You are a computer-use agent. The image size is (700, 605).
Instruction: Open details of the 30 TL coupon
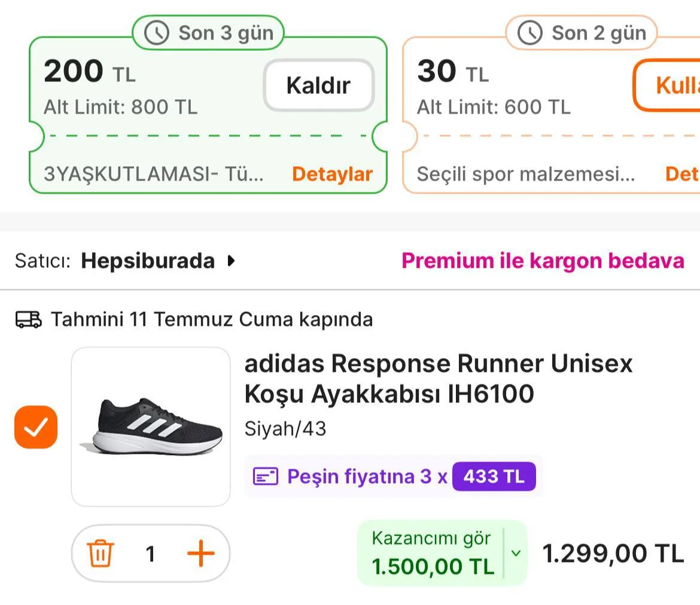click(x=682, y=174)
